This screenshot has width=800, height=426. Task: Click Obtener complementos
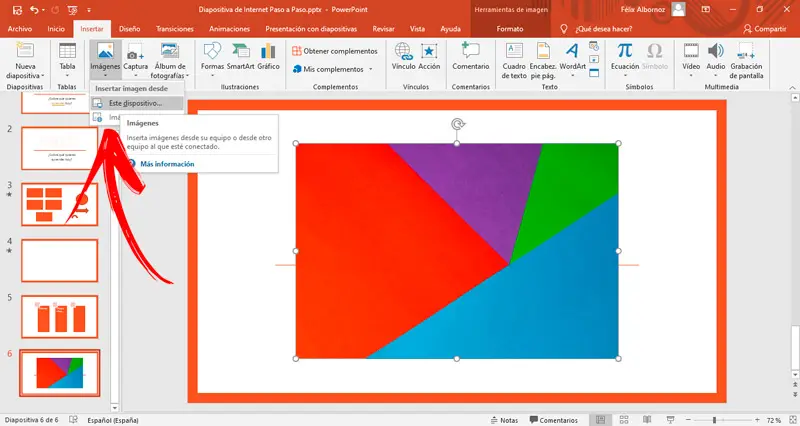[335, 51]
